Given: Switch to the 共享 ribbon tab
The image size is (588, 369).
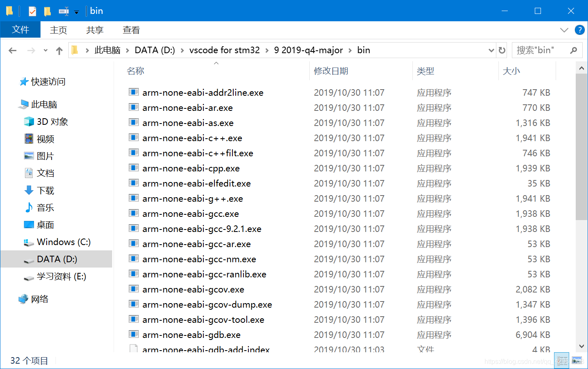Looking at the screenshot, I should (x=95, y=30).
